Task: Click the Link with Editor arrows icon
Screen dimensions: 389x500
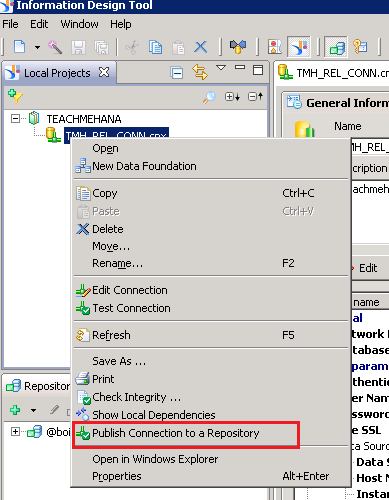Action: (200, 72)
